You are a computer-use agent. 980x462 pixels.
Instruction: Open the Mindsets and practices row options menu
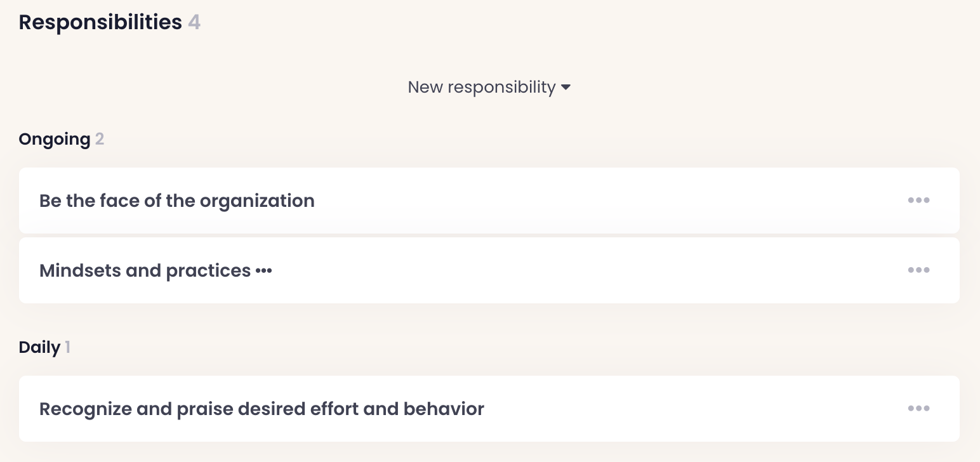[918, 270]
